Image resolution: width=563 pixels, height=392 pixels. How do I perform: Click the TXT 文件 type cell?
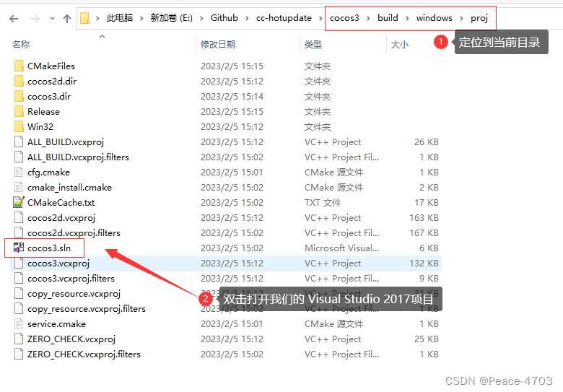pos(323,202)
